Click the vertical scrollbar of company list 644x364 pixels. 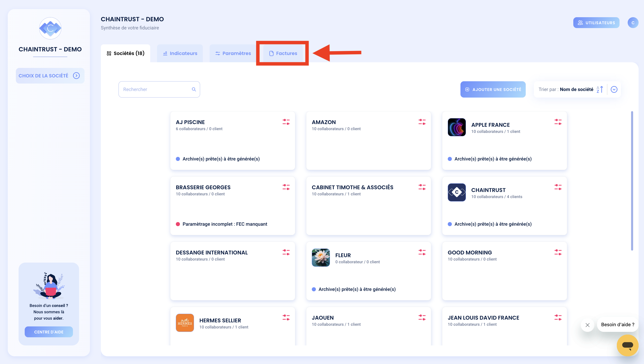point(632,181)
